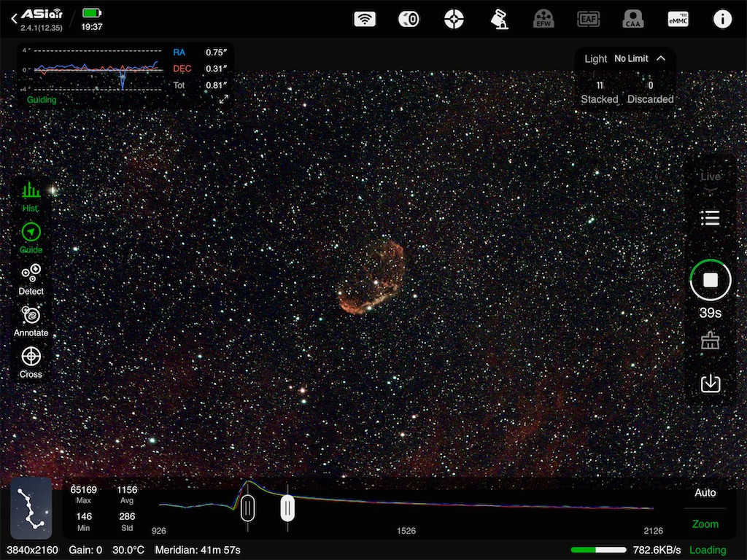Stop the live stacking capture
Viewport: 747px width, 560px height.
click(x=711, y=280)
